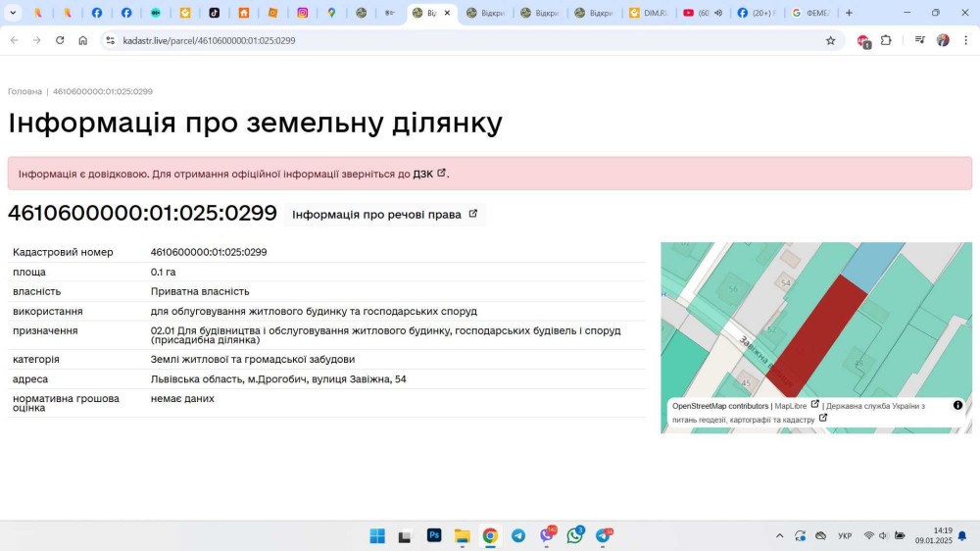Open the clock and date 09.01.2025
980x551 pixels.
click(x=934, y=535)
